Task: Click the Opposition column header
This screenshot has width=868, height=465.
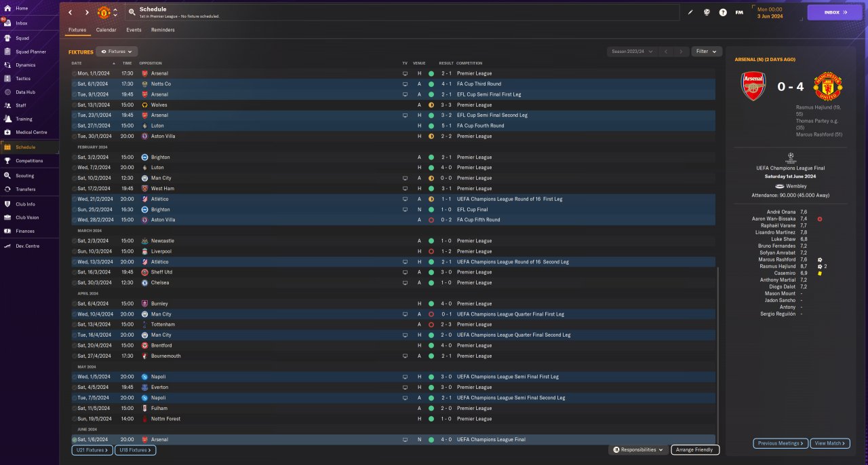Action: (x=151, y=63)
